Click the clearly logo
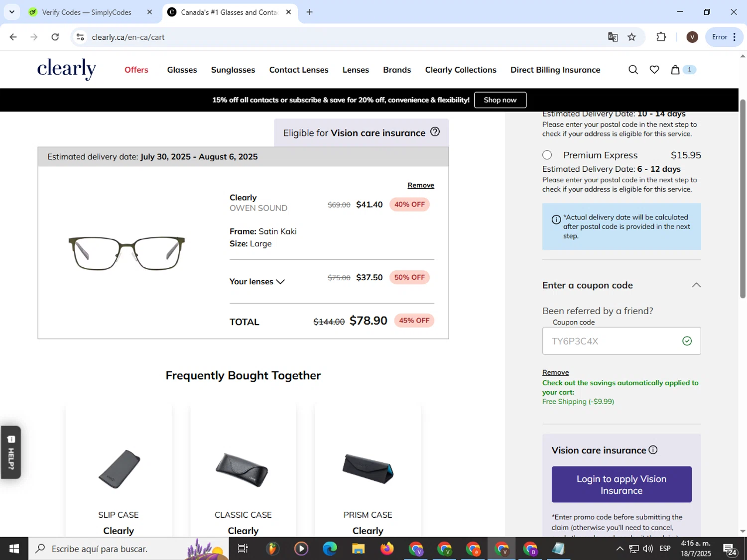The height and width of the screenshot is (560, 747). click(67, 69)
